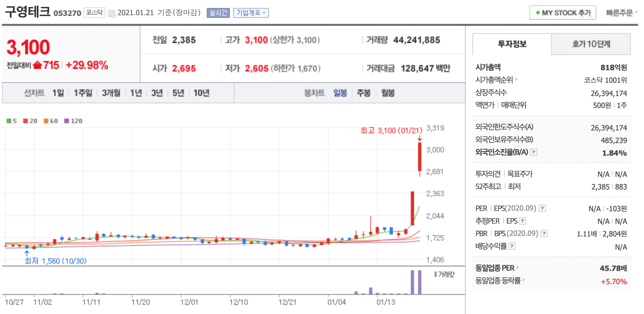Click the +5.70% 등락률 value

click(614, 282)
